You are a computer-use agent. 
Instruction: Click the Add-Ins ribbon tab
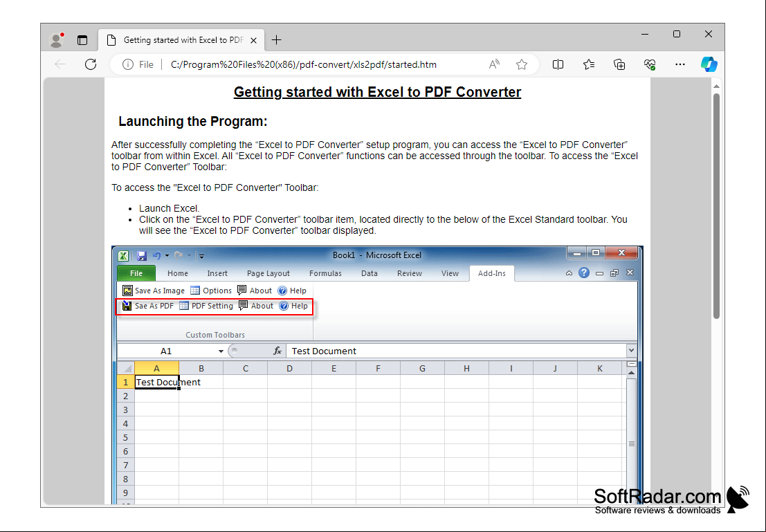[492, 273]
